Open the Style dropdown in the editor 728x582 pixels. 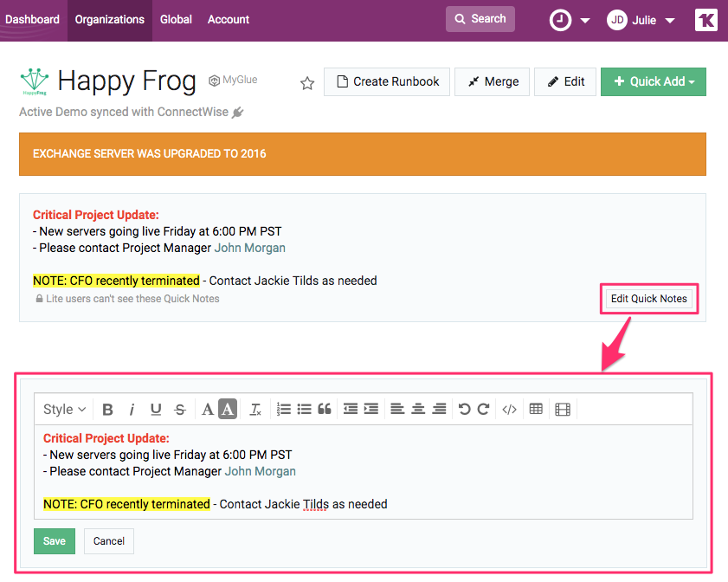click(65, 410)
